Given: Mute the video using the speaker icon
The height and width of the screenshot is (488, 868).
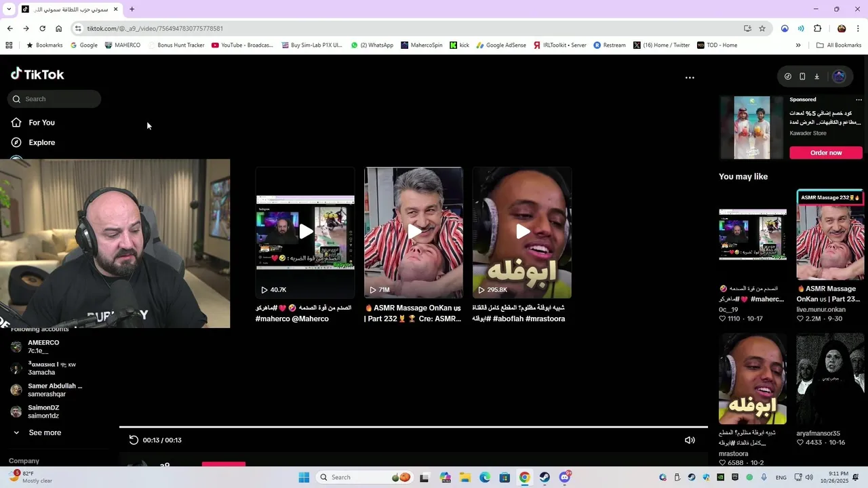Looking at the screenshot, I should [x=690, y=440].
